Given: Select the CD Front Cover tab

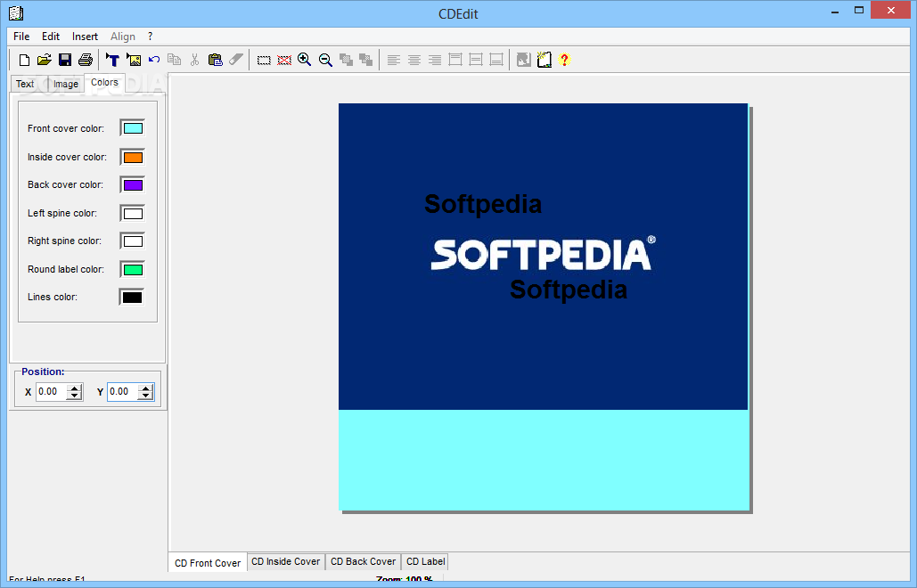Looking at the screenshot, I should pos(208,563).
